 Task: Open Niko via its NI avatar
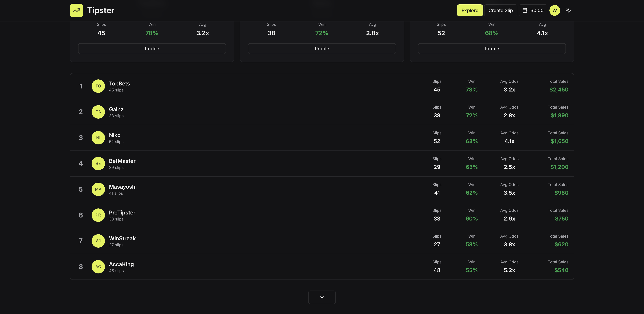pyautogui.click(x=98, y=138)
